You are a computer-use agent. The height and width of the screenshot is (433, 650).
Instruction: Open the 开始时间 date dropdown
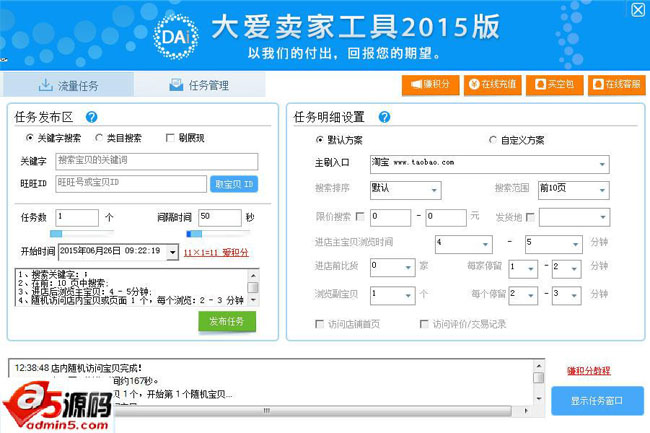pyautogui.click(x=172, y=252)
